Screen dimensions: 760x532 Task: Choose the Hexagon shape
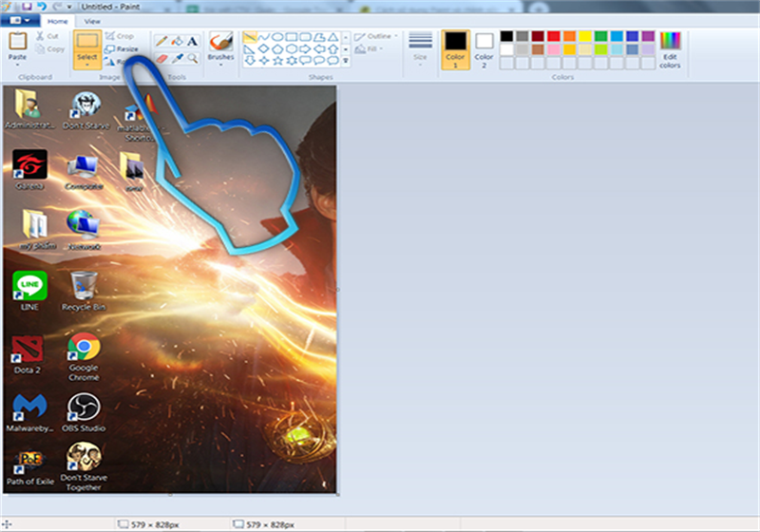(x=292, y=49)
